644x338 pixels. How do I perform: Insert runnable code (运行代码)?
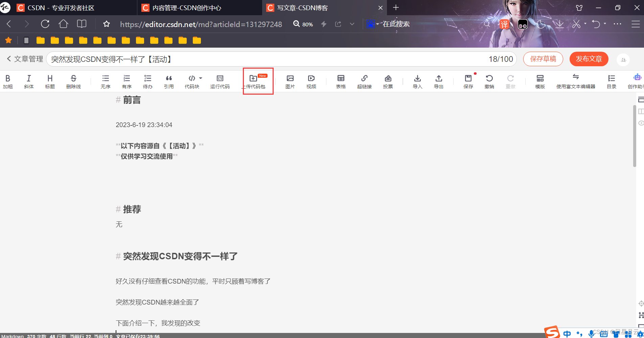pyautogui.click(x=220, y=82)
